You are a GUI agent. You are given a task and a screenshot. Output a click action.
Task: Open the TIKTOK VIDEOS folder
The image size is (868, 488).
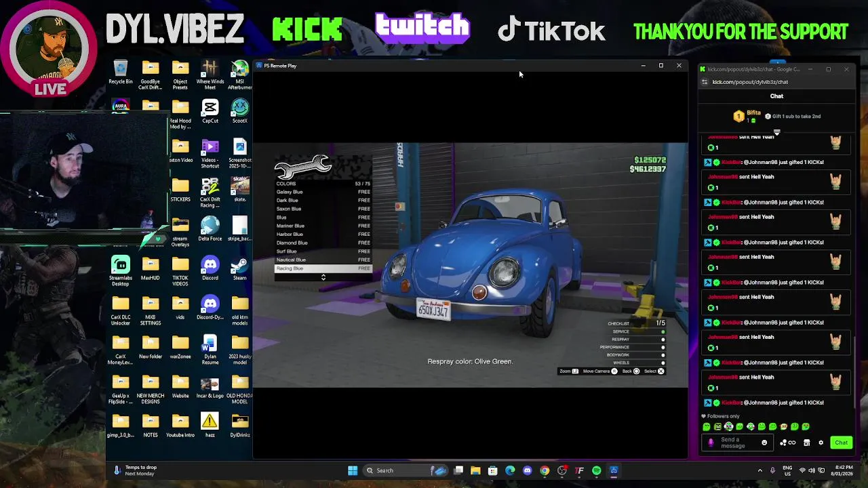pyautogui.click(x=180, y=271)
